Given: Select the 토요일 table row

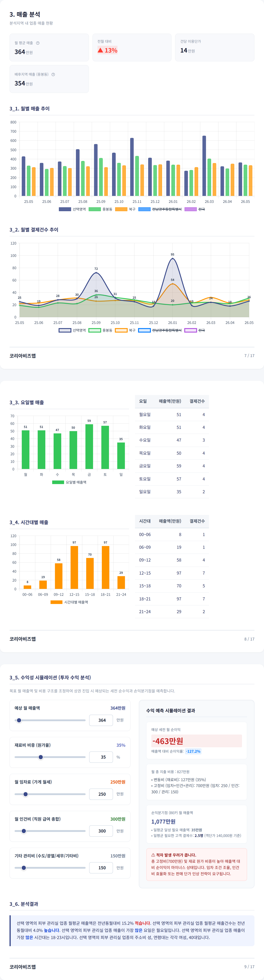Looking at the screenshot, I should [172, 479].
